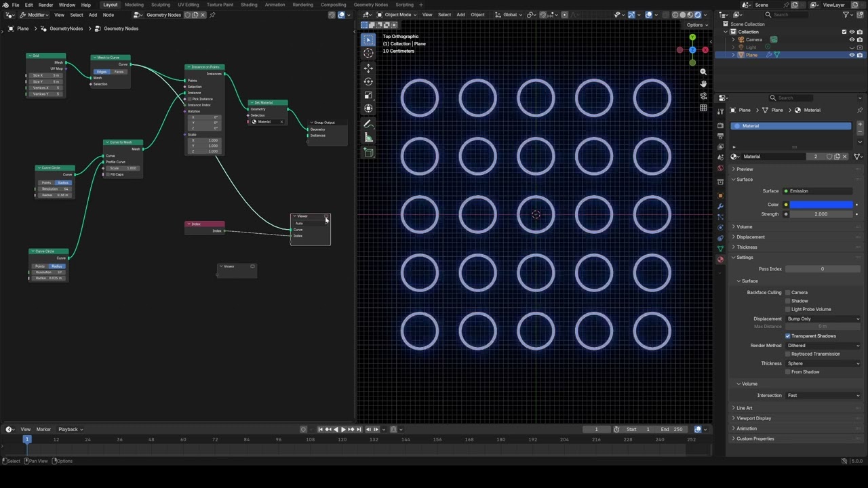Pin the Geometry Nodes tree with pin icon
This screenshot has width=868, height=488.
coord(212,15)
